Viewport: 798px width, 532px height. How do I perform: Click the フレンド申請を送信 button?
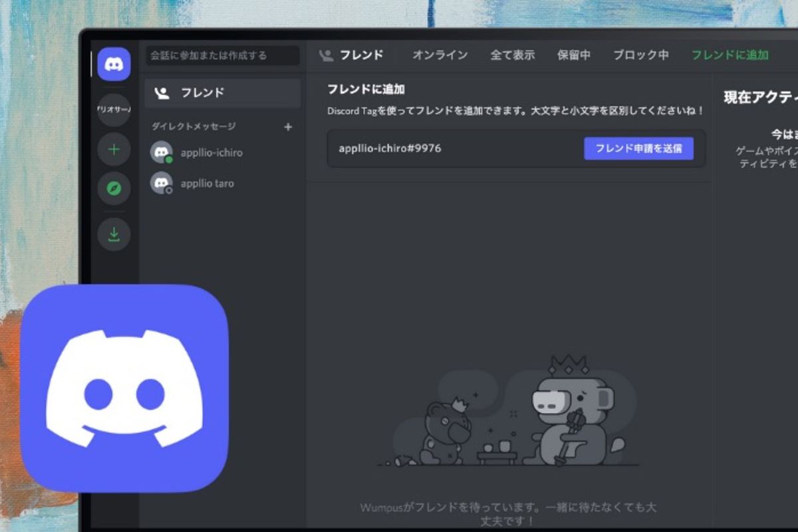point(638,148)
